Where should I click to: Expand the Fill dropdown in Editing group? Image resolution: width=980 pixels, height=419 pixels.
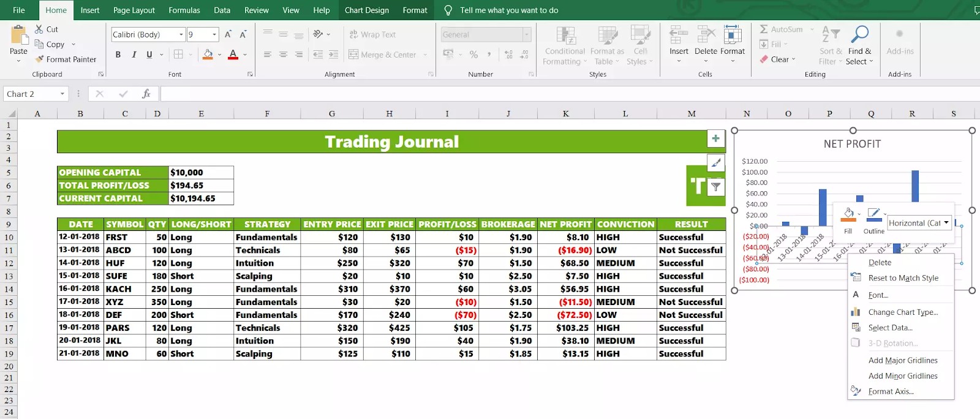click(786, 44)
